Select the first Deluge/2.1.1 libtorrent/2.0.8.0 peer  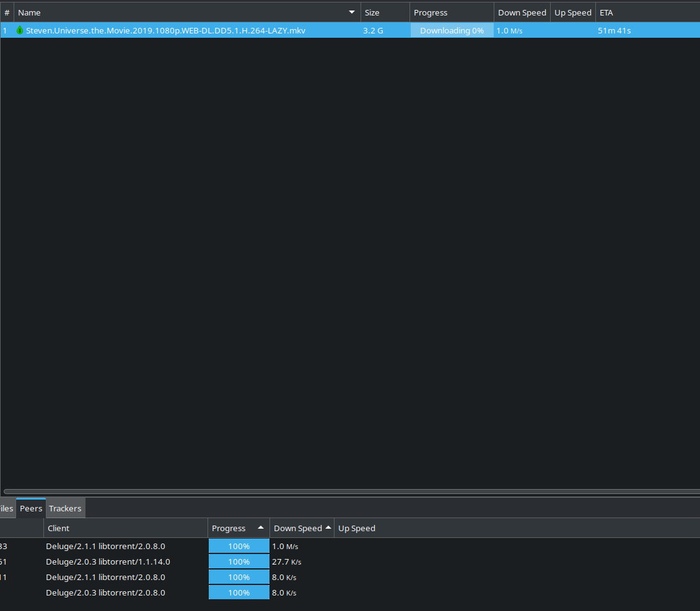coord(105,546)
